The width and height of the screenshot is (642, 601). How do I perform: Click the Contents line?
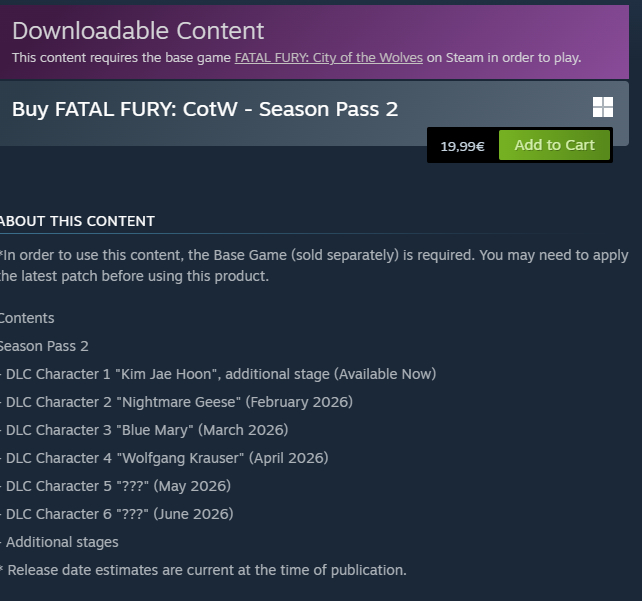27,318
